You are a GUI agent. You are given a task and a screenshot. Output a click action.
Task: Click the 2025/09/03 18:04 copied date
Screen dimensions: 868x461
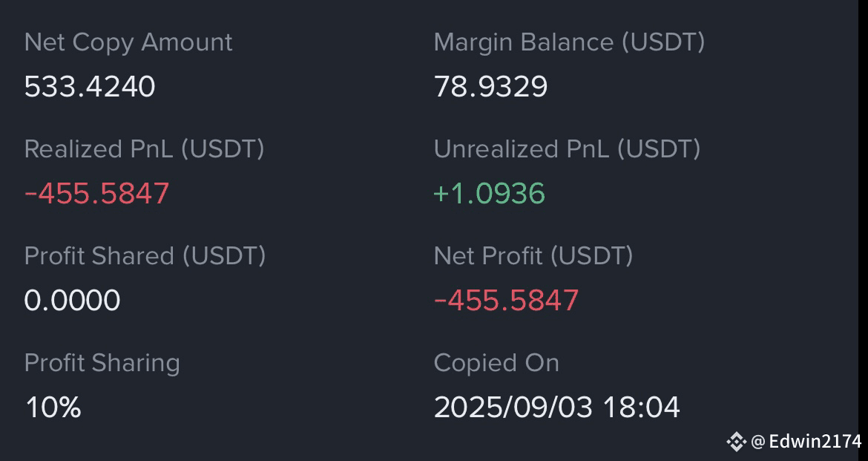click(557, 408)
